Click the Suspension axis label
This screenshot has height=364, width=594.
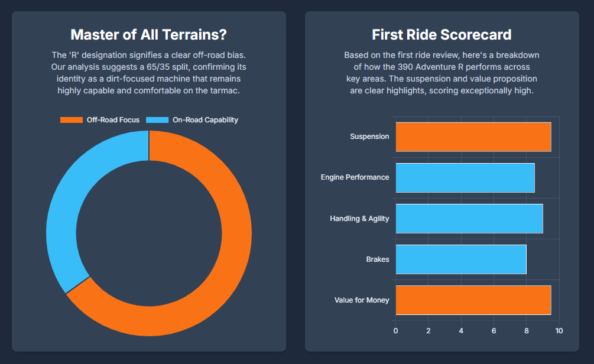(369, 136)
